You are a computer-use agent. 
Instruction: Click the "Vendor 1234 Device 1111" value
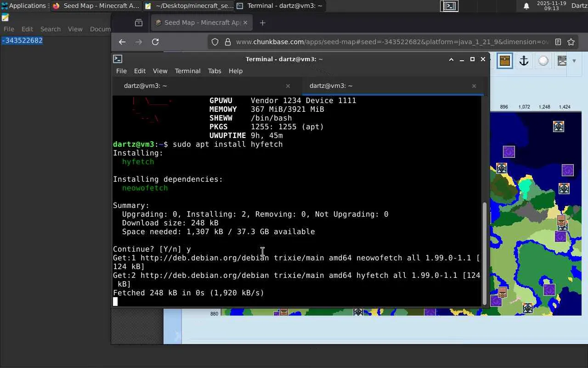303,101
